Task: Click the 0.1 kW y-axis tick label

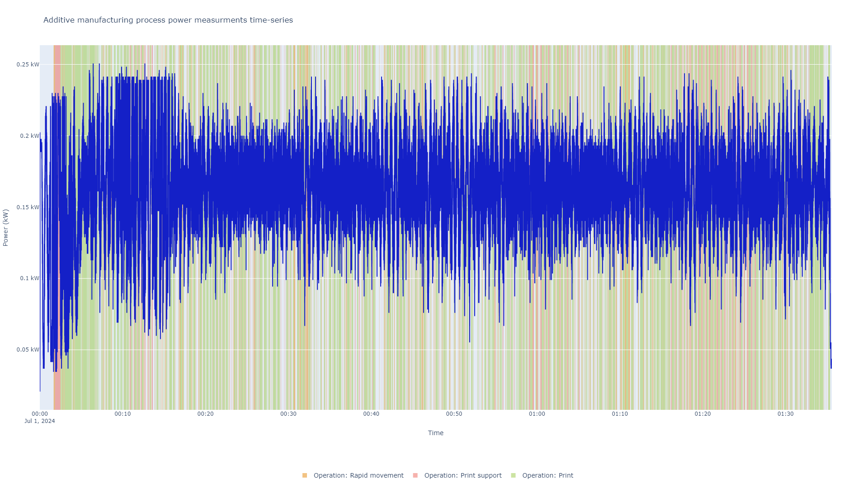Action: [x=29, y=278]
